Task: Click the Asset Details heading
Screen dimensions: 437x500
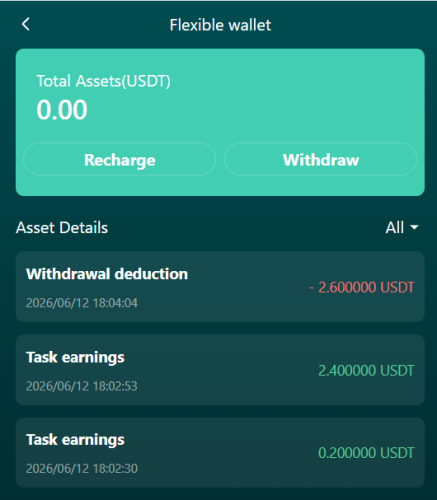Action: pyautogui.click(x=62, y=228)
